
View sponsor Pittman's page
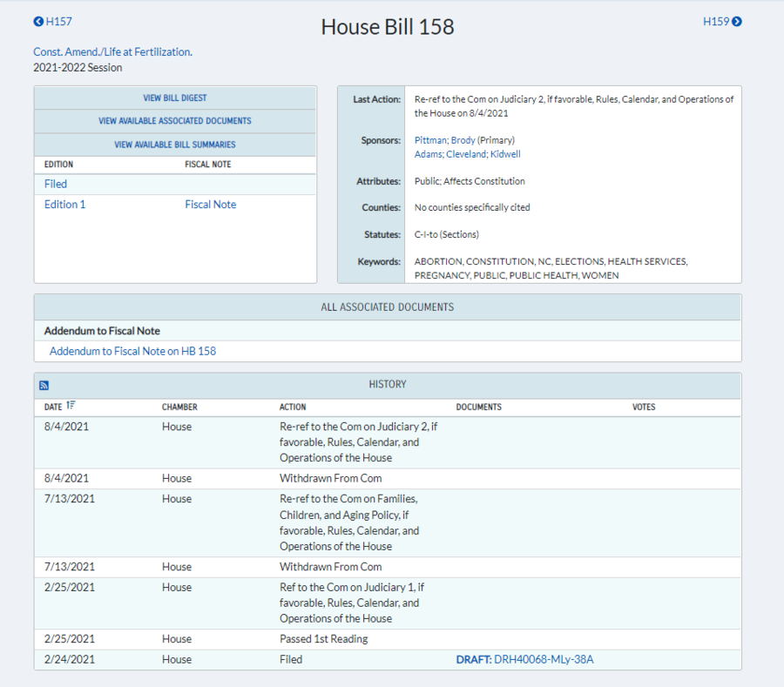[430, 140]
